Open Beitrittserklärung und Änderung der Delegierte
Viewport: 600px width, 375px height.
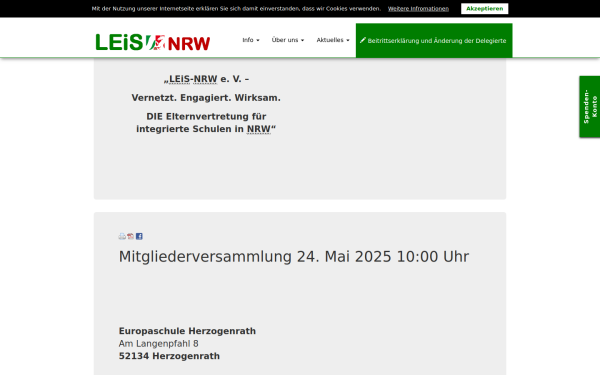tap(434, 41)
